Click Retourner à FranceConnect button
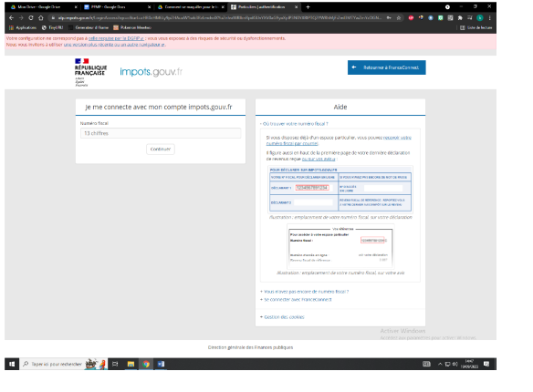 click(x=386, y=67)
